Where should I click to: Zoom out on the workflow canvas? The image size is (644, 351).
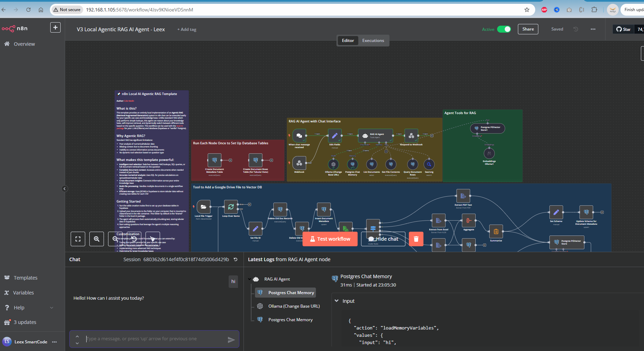click(x=115, y=239)
